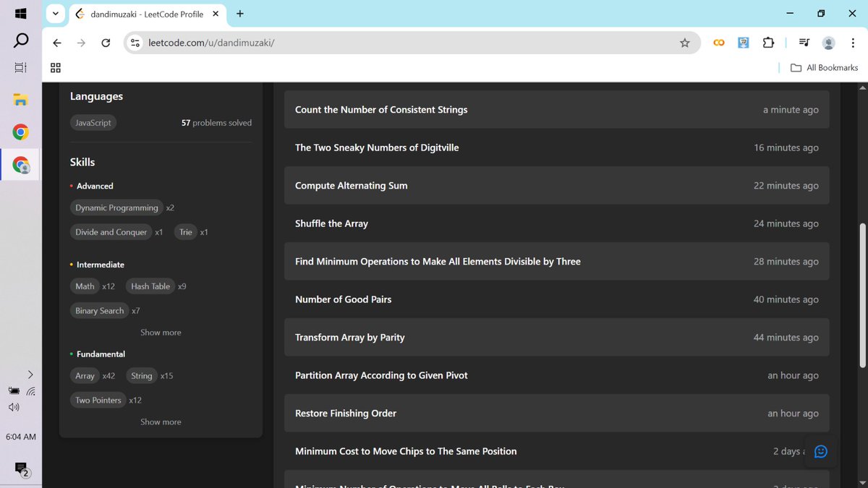
Task: Click '57 problems solved' text
Action: [x=216, y=123]
